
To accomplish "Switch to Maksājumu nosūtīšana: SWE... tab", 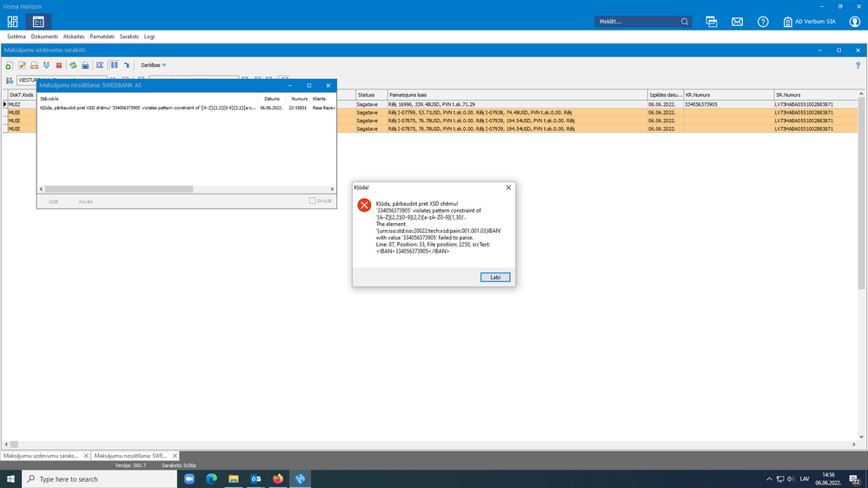I will tap(130, 456).
